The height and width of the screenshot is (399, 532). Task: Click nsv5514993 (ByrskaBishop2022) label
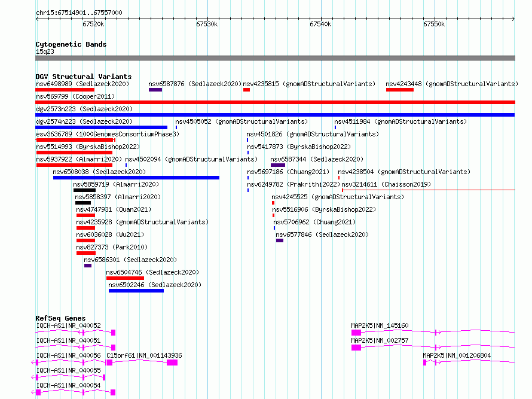click(x=88, y=147)
